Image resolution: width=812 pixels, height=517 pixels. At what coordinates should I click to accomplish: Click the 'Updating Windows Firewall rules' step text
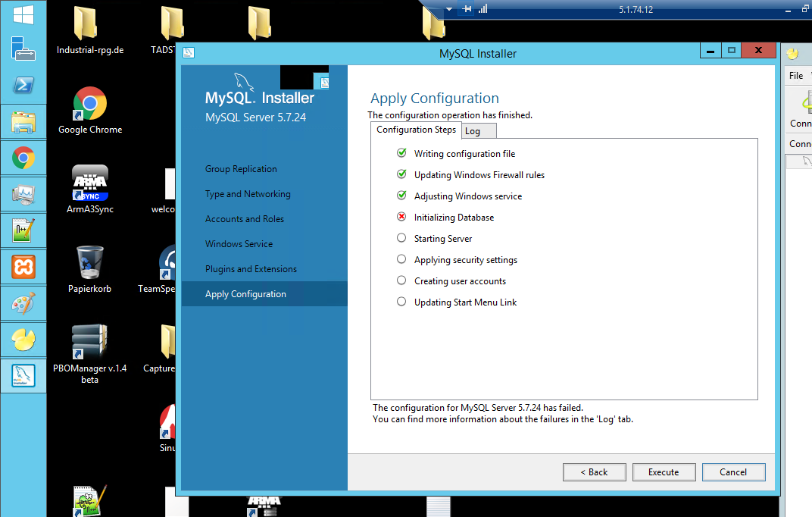coord(479,175)
